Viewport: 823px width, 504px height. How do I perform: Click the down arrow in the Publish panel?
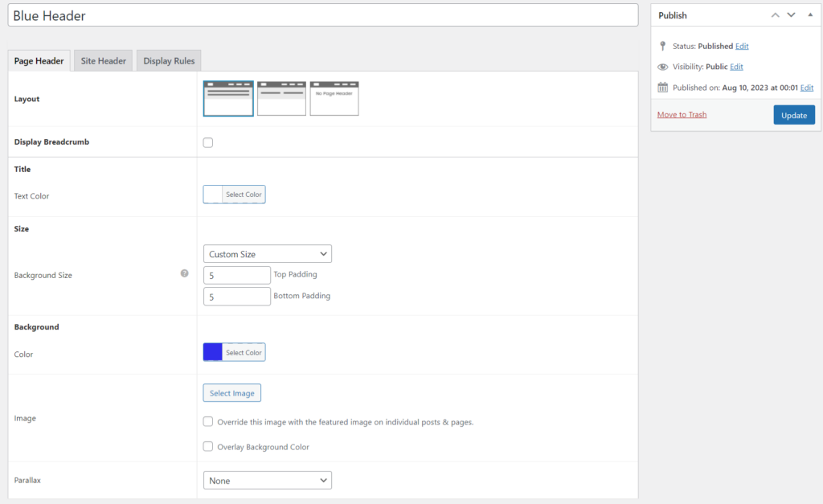(x=791, y=14)
